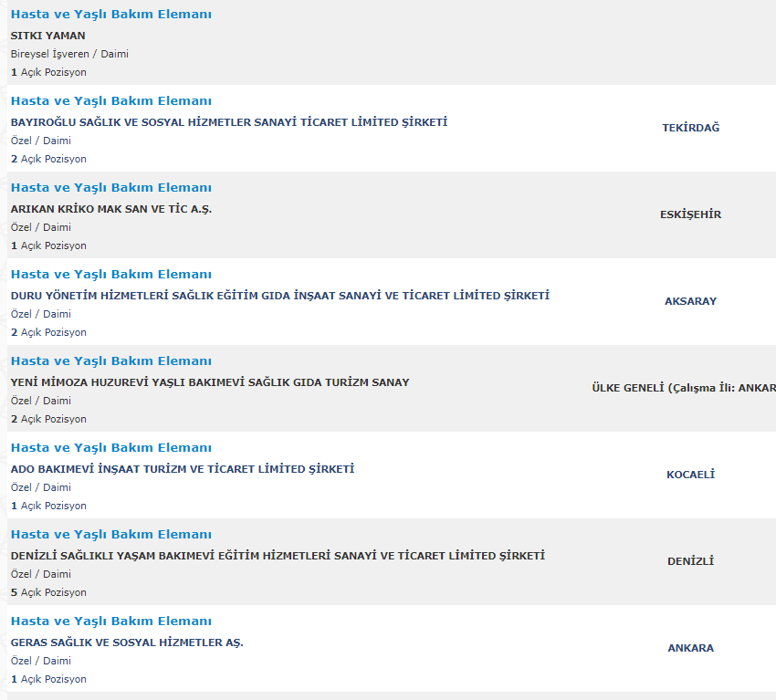Open the job title above GERAS SAĞLIK
776x700 pixels.
(x=110, y=622)
